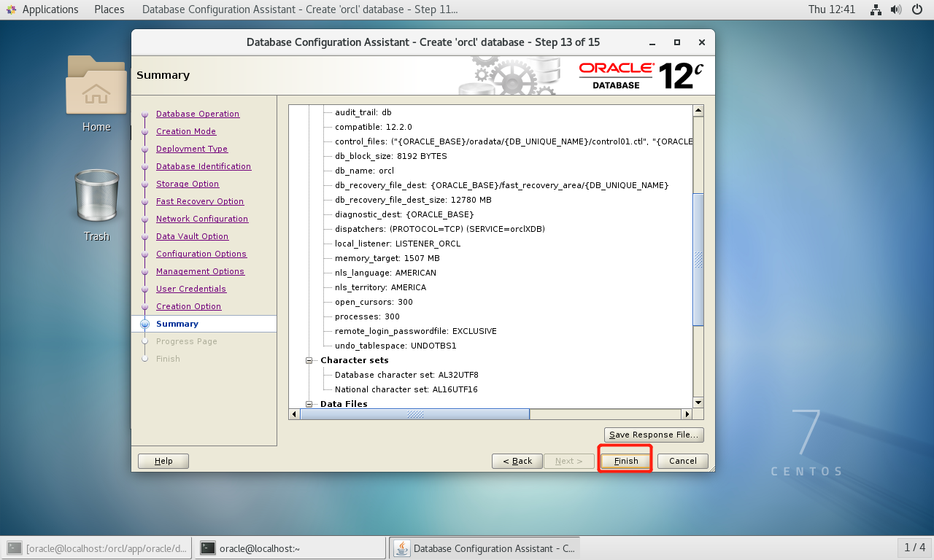This screenshot has height=560, width=934.
Task: Click the horizontal scrollbar left arrow
Action: 295,414
